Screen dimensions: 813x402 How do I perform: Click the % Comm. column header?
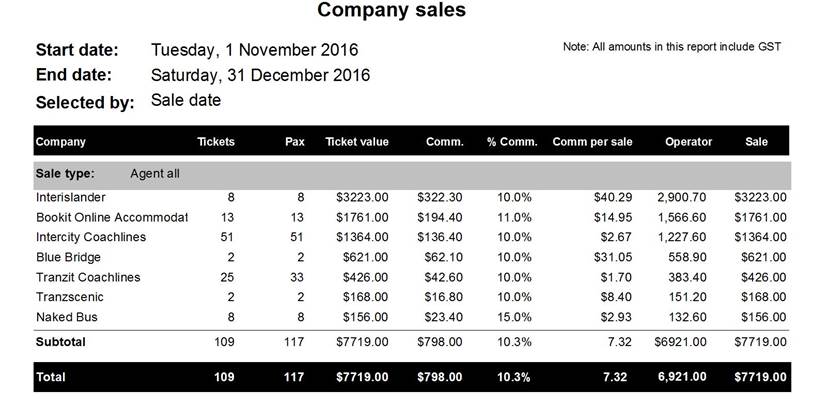pos(512,142)
